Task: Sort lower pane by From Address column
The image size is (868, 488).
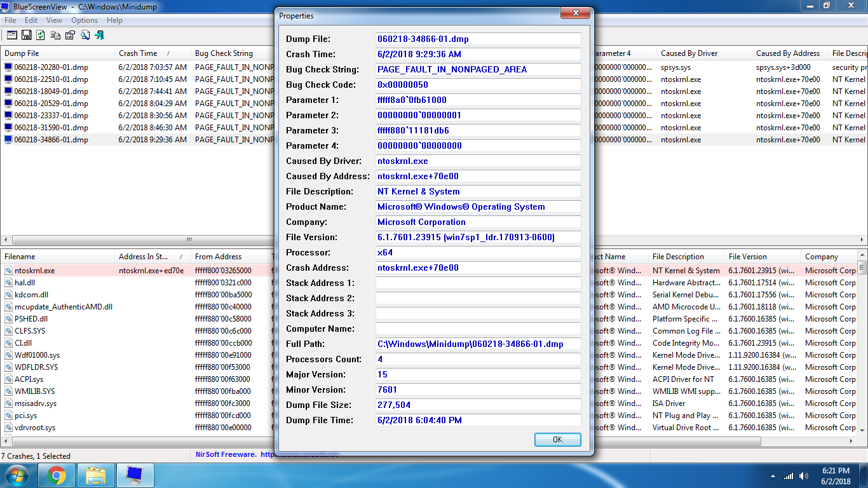Action: tap(229, 257)
